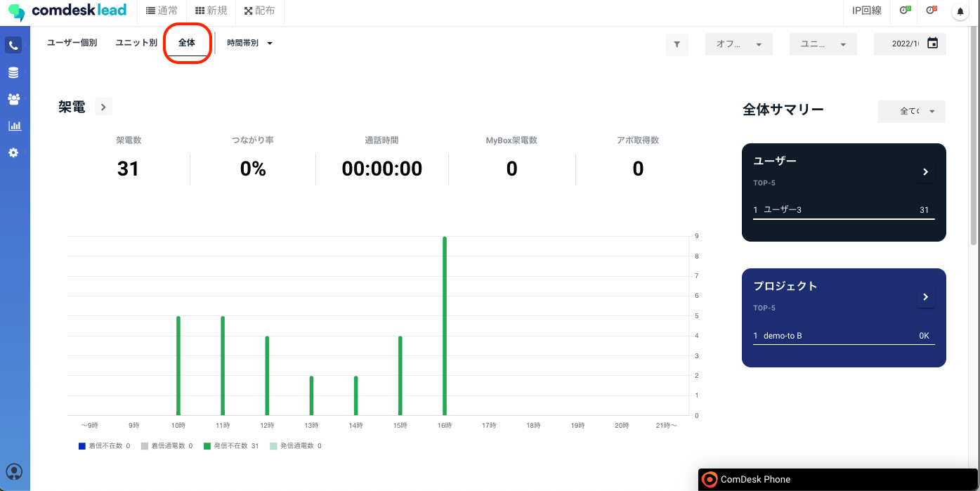Viewport: 980px width, 491px height.
Task: Click the tall green 16時 bar
Action: click(x=445, y=326)
